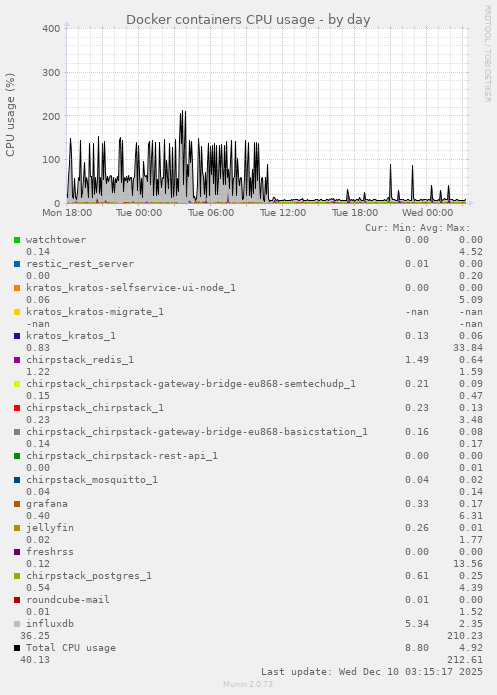The height and width of the screenshot is (695, 497).
Task: Click the watchtower green legend swatch
Action: point(17,240)
